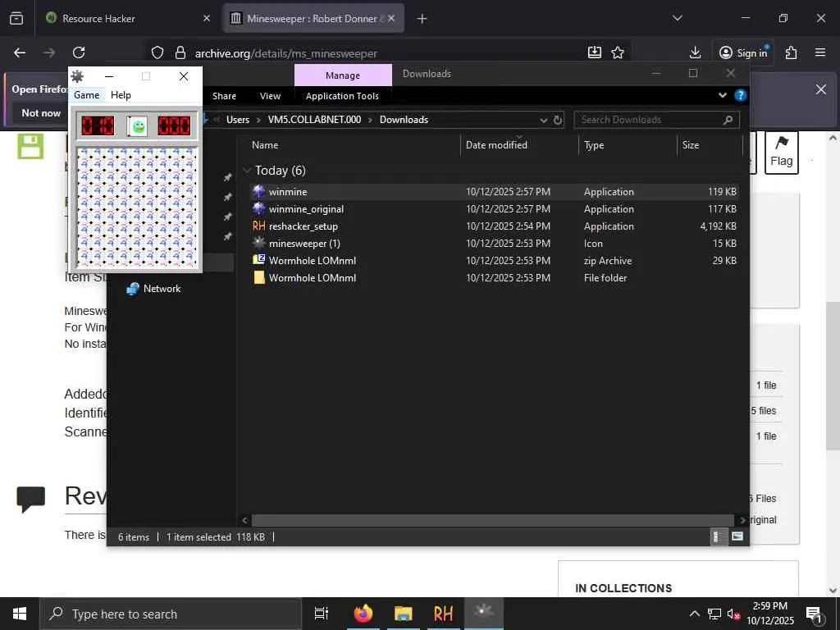840x630 pixels.
Task: Click the Minesweeper smiley face reset button
Action: point(138,126)
